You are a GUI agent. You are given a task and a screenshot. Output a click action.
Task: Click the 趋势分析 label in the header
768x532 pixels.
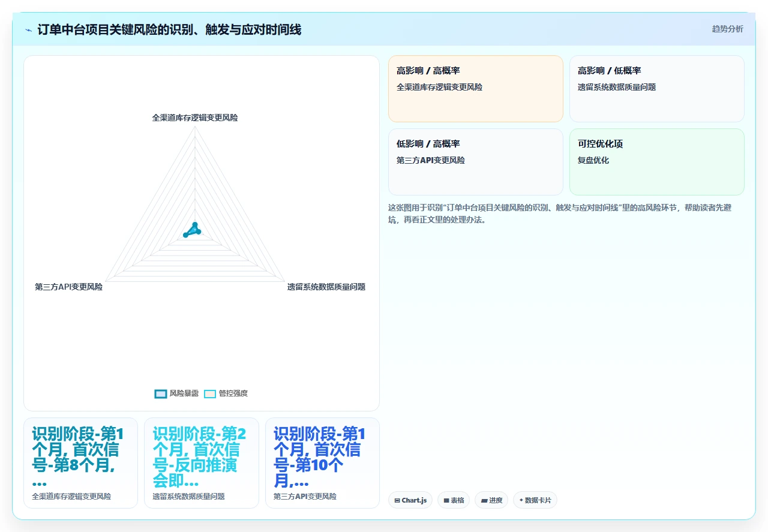click(727, 29)
